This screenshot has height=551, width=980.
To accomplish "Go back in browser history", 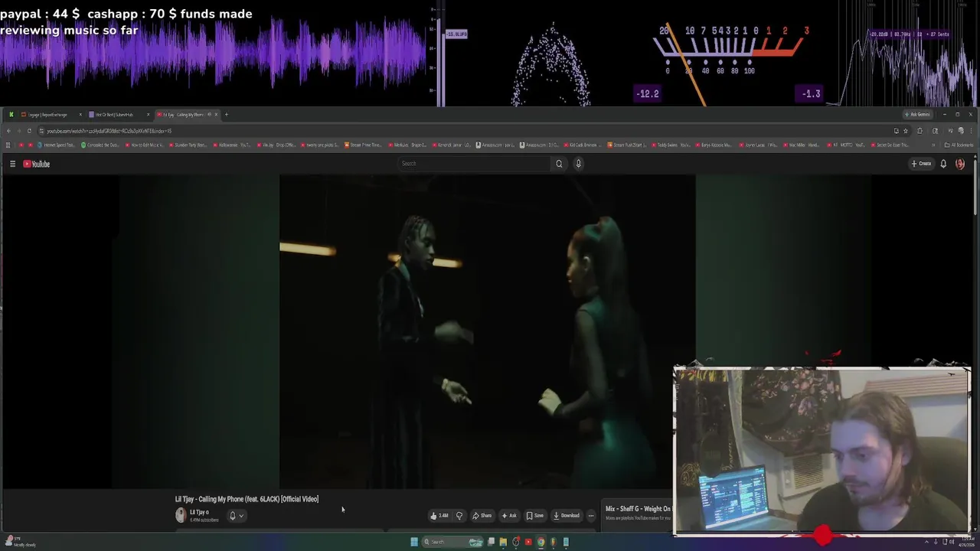I will (8, 131).
